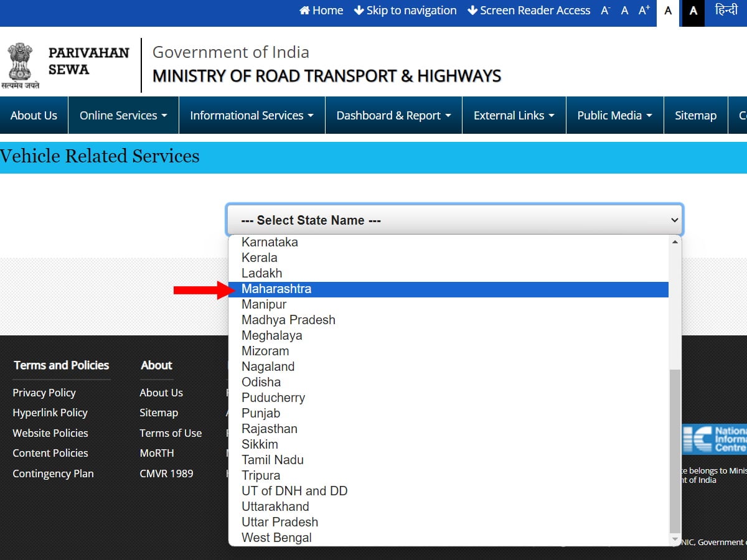Reset font to normal size A
This screenshot has width=747, height=560.
click(x=624, y=11)
